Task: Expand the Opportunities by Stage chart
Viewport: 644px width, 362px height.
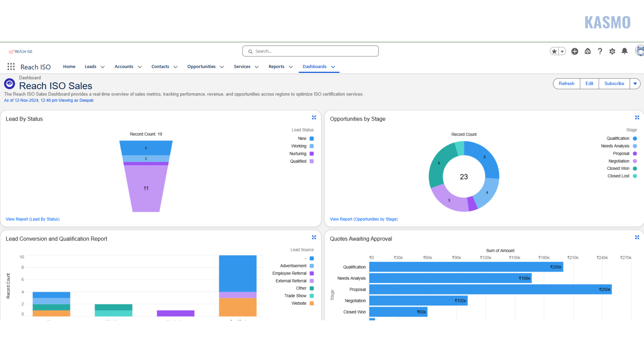Action: tap(637, 117)
